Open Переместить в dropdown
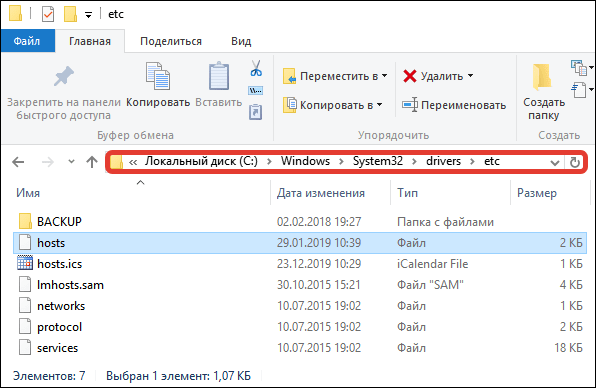Viewport: 596px width, 388px height. (335, 76)
